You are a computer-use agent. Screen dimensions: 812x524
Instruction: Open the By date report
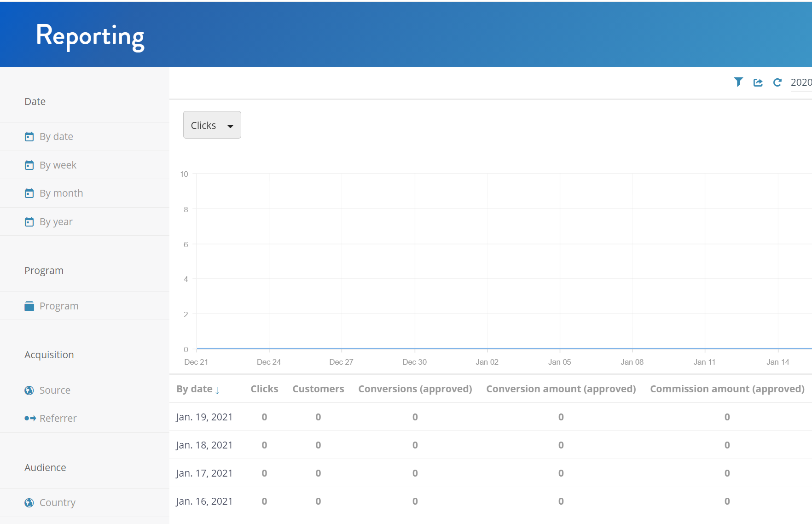click(x=56, y=137)
